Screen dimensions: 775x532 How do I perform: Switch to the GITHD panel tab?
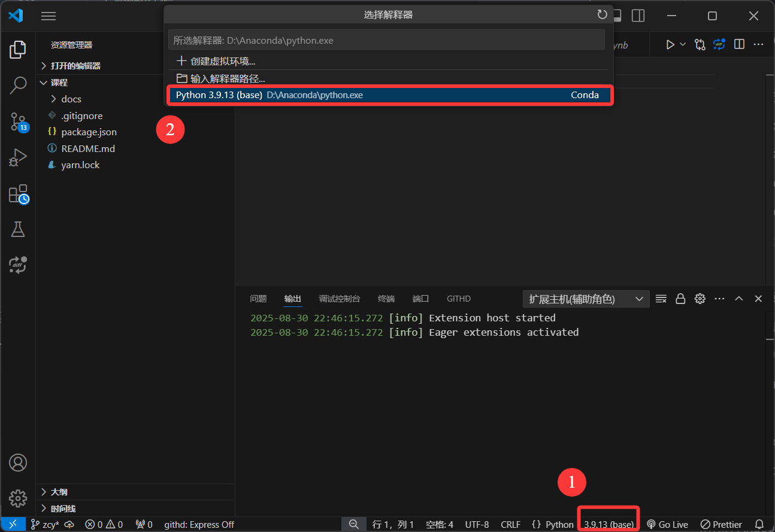click(x=459, y=299)
